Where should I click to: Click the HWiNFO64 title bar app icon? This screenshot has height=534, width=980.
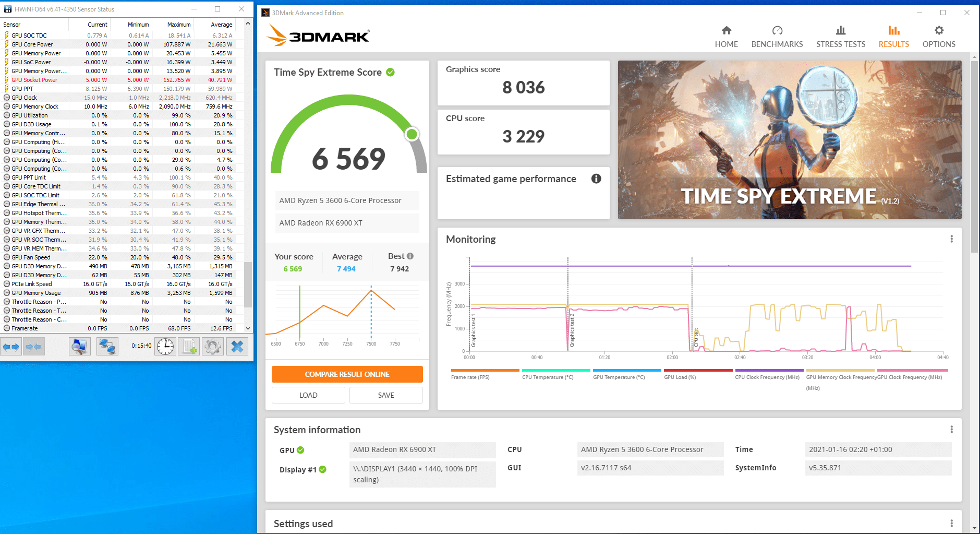pyautogui.click(x=7, y=9)
